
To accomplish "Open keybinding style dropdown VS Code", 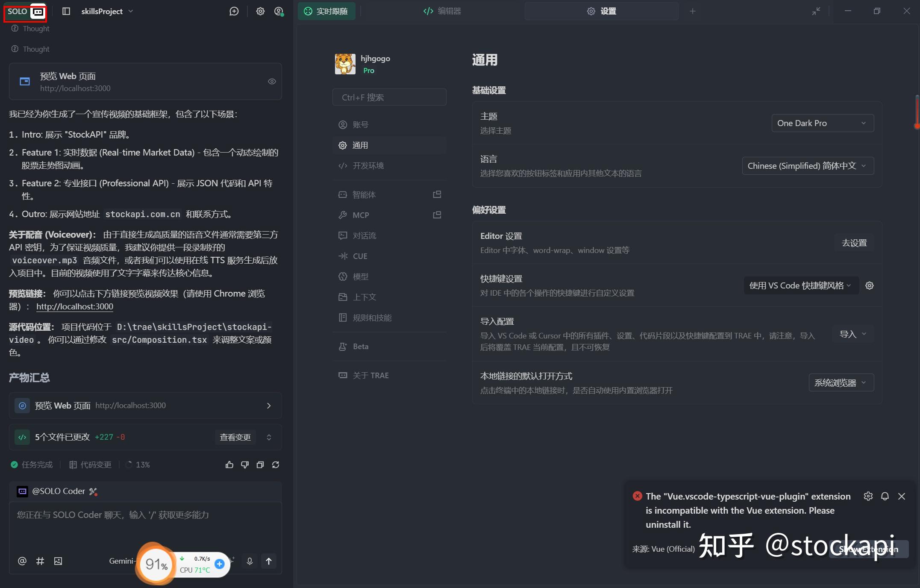I will [x=801, y=285].
